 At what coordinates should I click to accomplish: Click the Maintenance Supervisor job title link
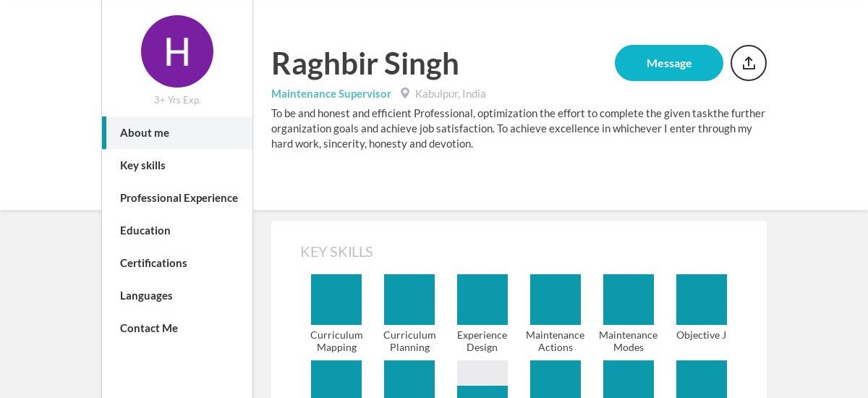tap(331, 94)
